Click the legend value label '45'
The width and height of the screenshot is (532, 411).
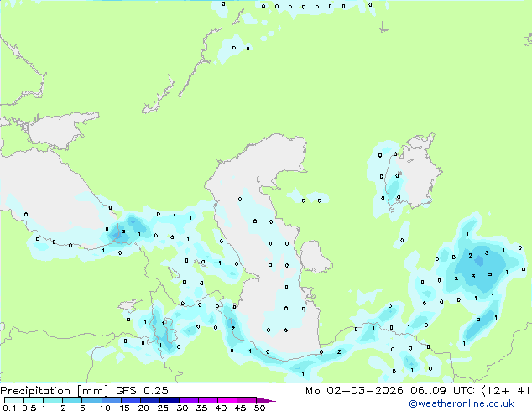click(240, 408)
